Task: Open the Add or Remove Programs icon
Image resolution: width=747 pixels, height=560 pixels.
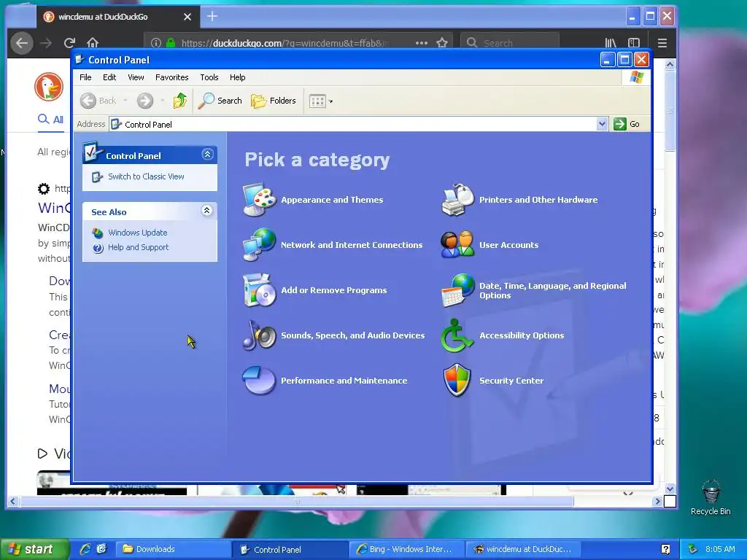Action: coord(259,290)
